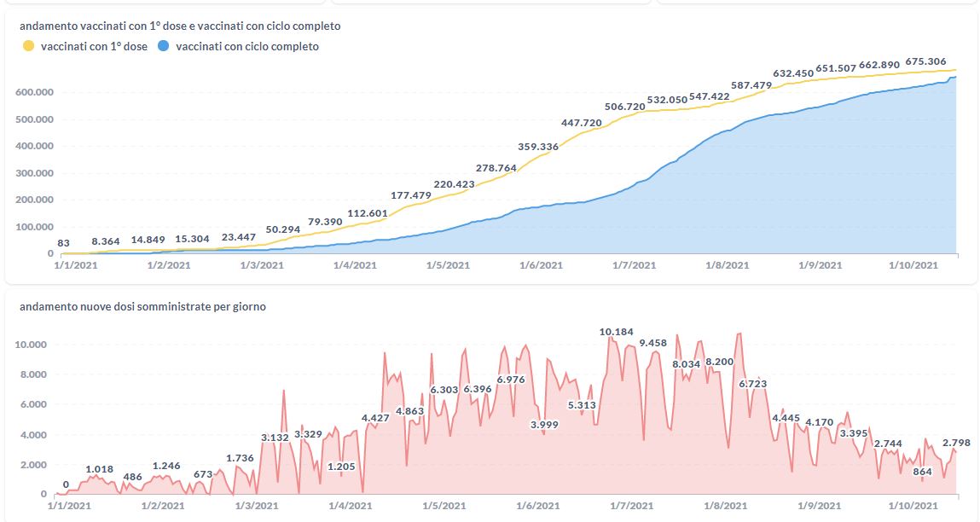Select the 1/10/2021 date on the top chart axis
The width and height of the screenshot is (980, 522).
point(913,265)
